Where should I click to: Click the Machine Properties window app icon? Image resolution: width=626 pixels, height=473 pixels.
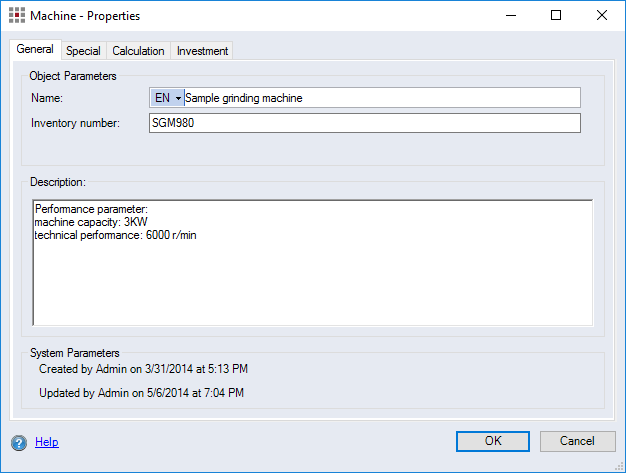16,16
